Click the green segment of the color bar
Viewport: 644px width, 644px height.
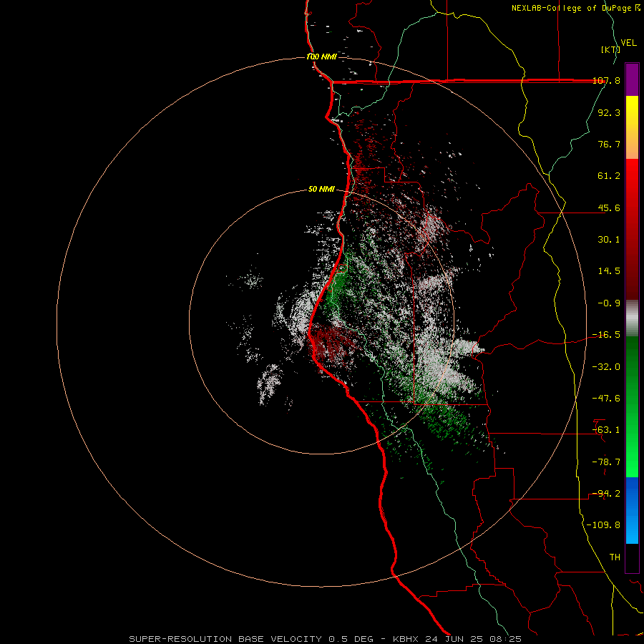pyautogui.click(x=632, y=406)
